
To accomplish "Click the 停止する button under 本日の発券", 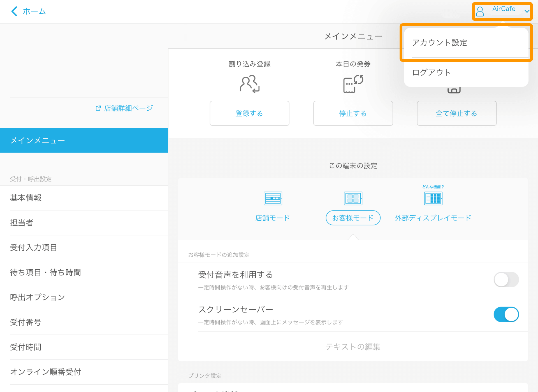I will click(353, 113).
